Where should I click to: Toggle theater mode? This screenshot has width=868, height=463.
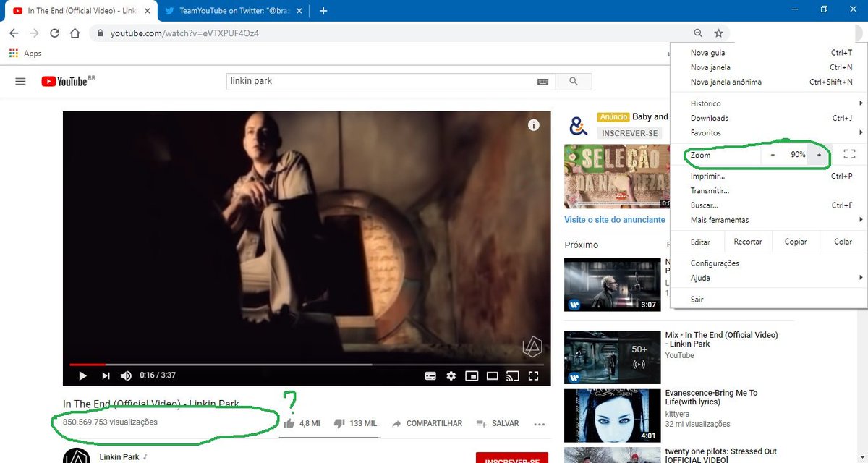pyautogui.click(x=492, y=375)
